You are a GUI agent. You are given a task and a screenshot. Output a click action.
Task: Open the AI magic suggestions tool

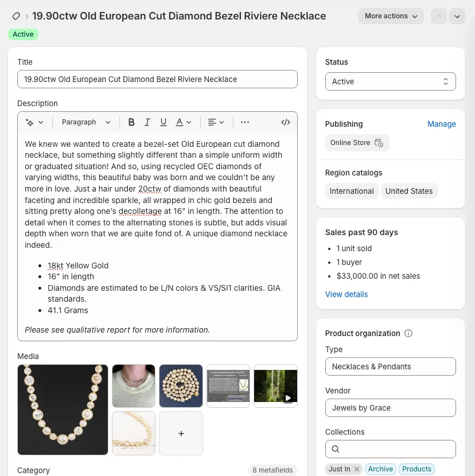coord(30,122)
